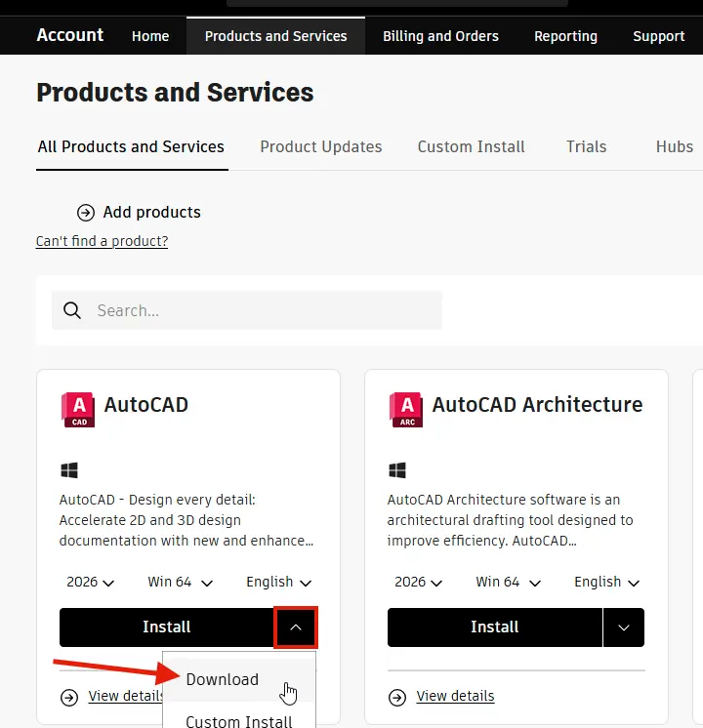Image resolution: width=703 pixels, height=728 pixels.
Task: Expand AutoCAD Architecture Install options chevron
Action: point(624,627)
